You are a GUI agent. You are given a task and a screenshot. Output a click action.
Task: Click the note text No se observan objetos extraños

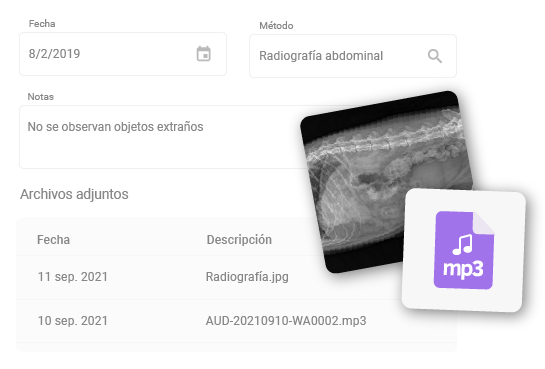(x=115, y=127)
